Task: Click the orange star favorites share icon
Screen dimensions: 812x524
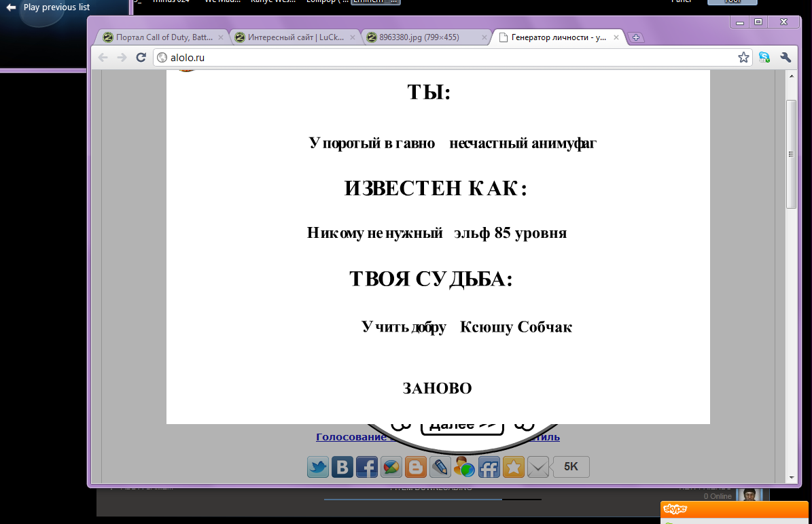Action: [x=513, y=467]
